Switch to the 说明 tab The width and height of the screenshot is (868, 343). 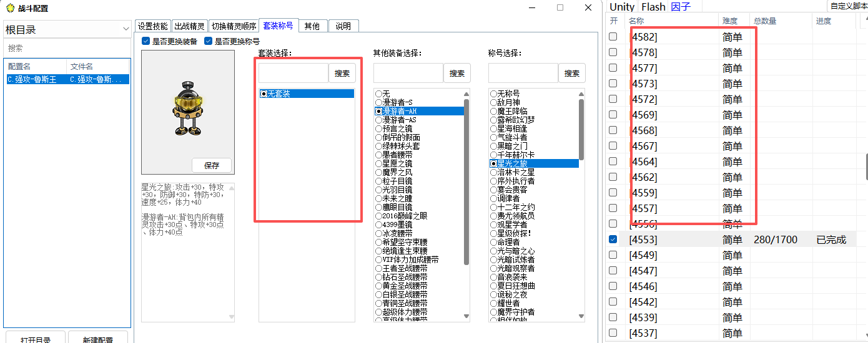(343, 26)
